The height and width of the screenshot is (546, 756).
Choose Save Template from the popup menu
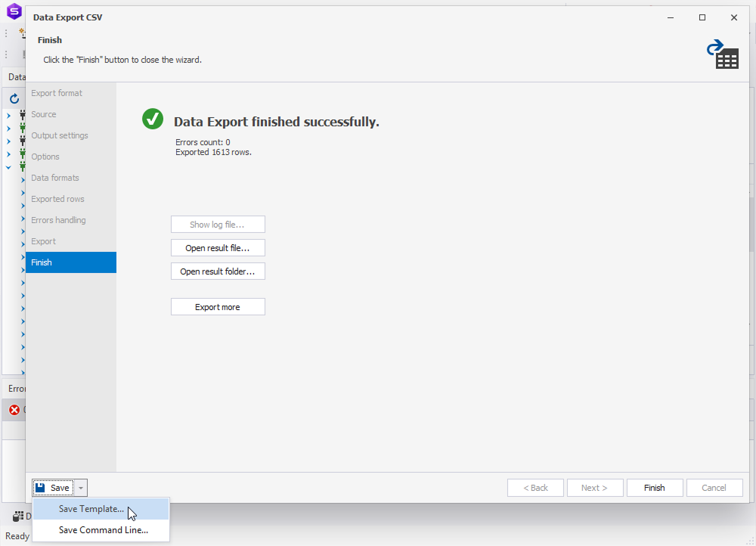91,509
